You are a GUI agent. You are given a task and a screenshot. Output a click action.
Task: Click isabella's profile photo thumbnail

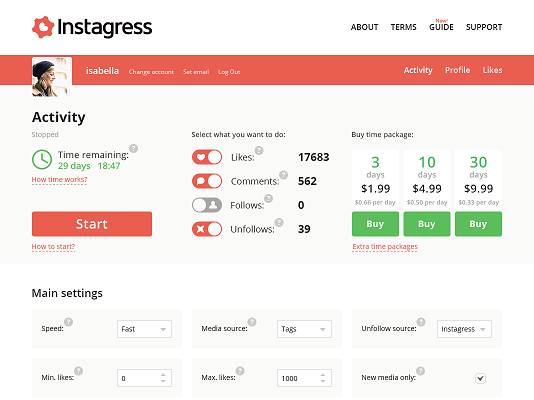[52, 77]
